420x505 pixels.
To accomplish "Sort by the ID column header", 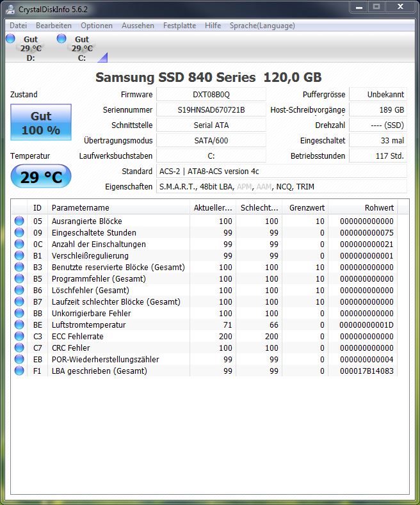I will click(37, 208).
